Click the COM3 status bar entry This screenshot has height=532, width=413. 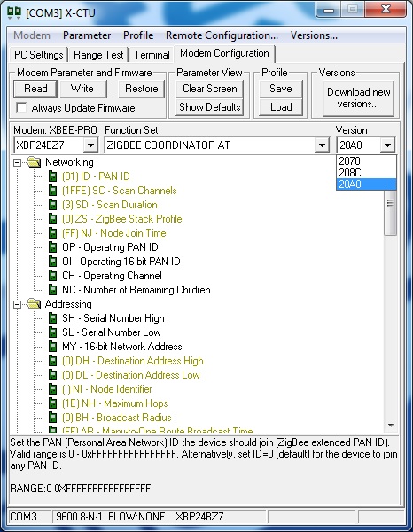click(x=29, y=517)
